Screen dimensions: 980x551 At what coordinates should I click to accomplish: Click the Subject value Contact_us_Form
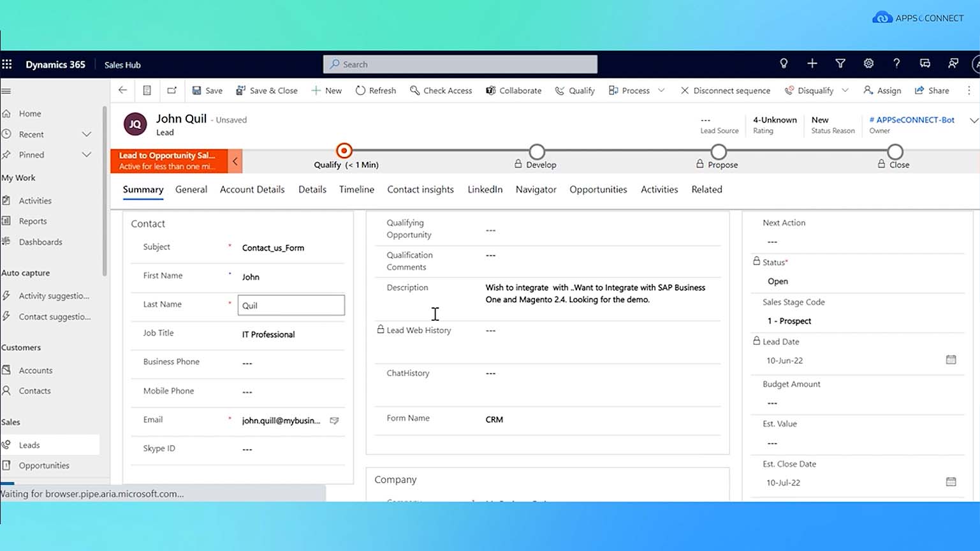point(273,248)
